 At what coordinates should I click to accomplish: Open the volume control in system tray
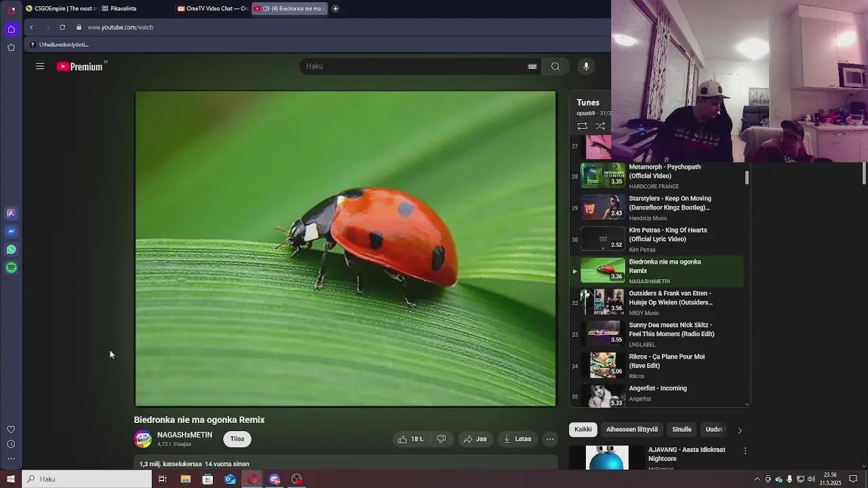tap(811, 479)
